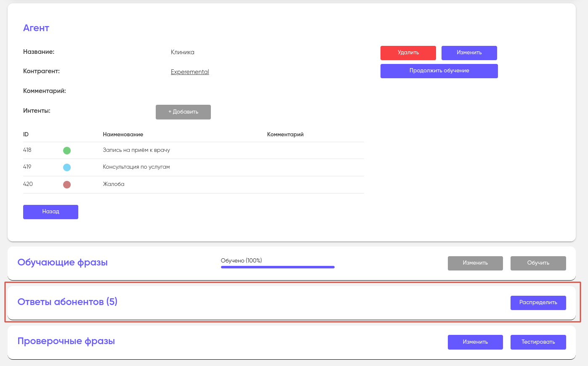
Task: Click the Тестировать button
Action: pos(538,342)
